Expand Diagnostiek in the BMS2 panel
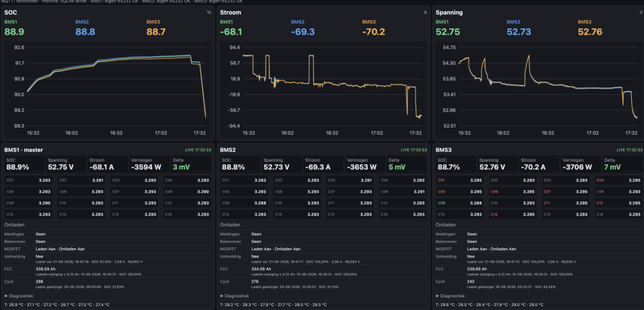The width and height of the screenshot is (644, 310). [234, 296]
